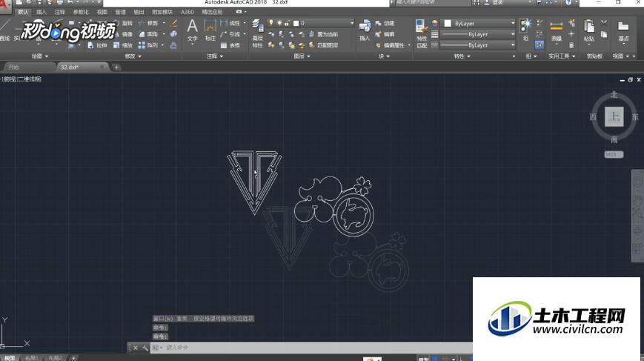Switch to the 参数化 ribbon tab

[x=81, y=12]
